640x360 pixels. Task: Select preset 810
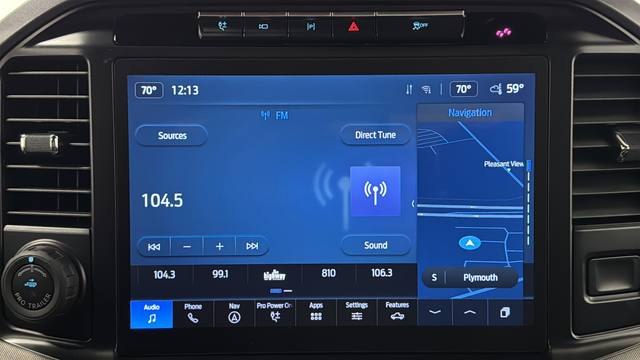point(328,273)
